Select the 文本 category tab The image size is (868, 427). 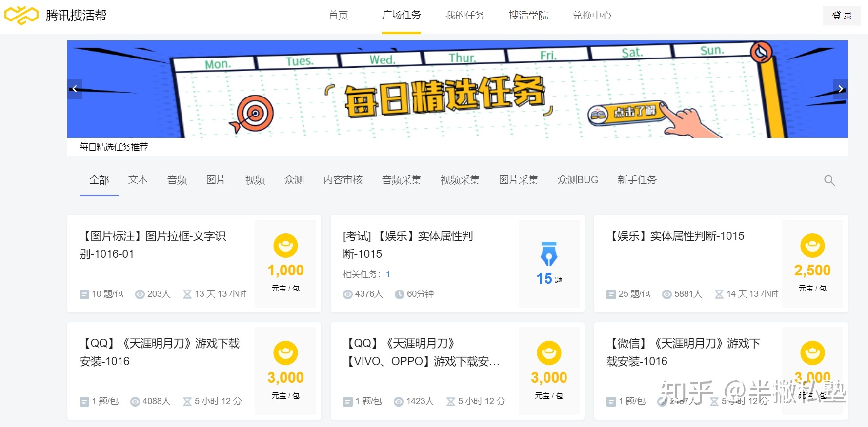138,180
